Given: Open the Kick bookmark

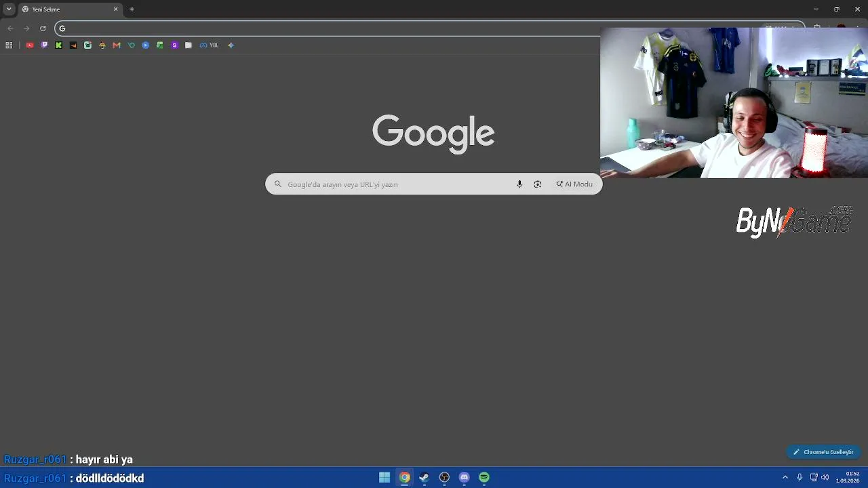Looking at the screenshot, I should 59,45.
